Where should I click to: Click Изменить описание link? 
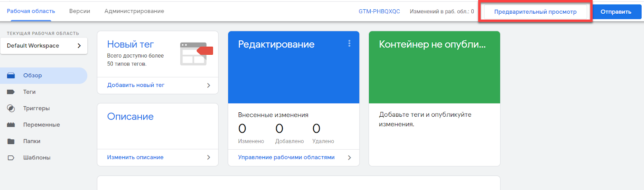pos(135,157)
